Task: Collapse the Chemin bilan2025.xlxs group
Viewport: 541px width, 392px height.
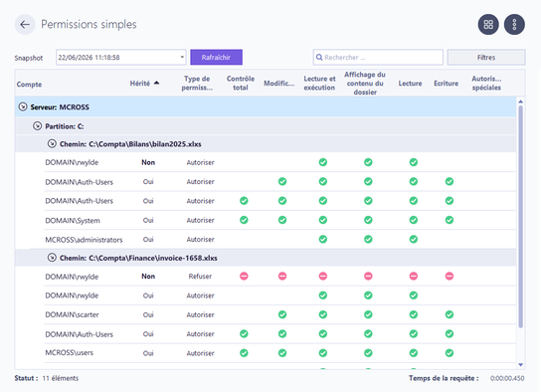Action: coord(52,143)
